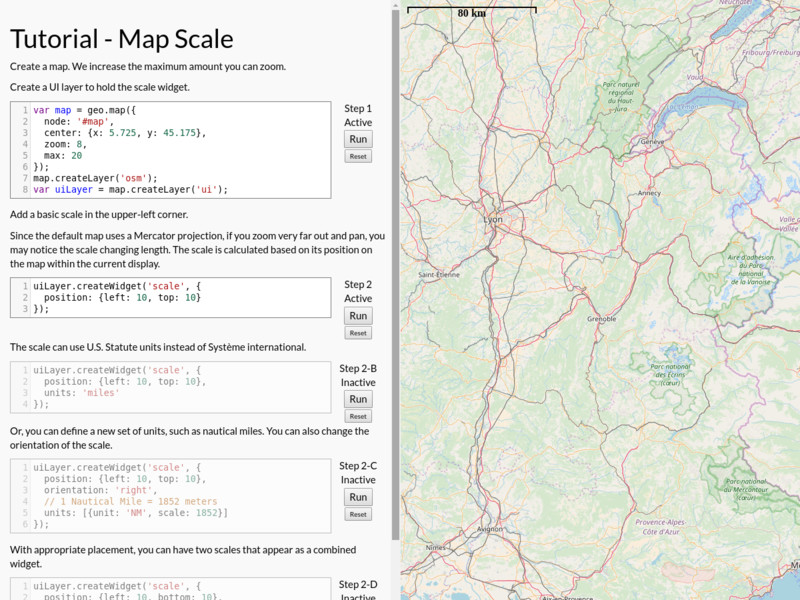Reset the Step 2-B example
800x600 pixels.
tap(358, 415)
